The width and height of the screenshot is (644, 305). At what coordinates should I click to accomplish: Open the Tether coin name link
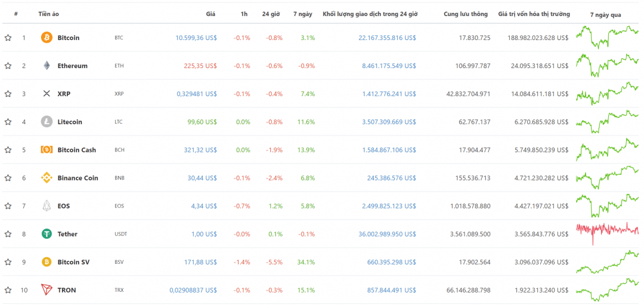pyautogui.click(x=67, y=234)
